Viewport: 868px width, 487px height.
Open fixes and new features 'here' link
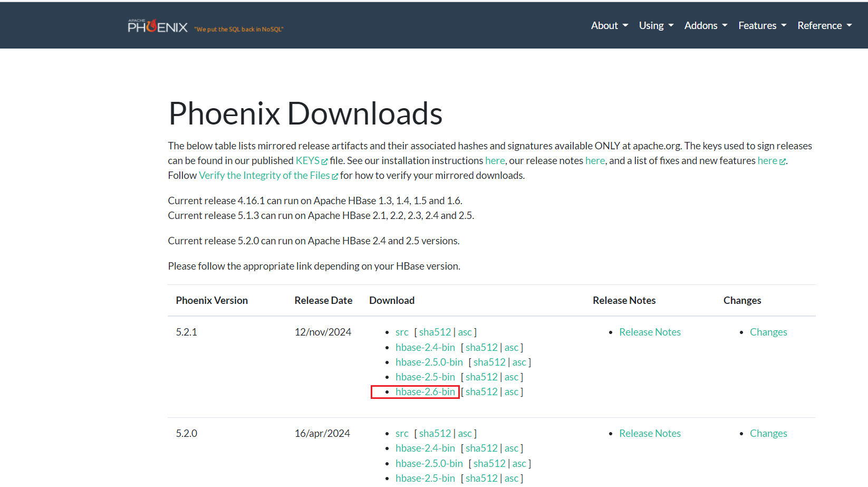(771, 160)
